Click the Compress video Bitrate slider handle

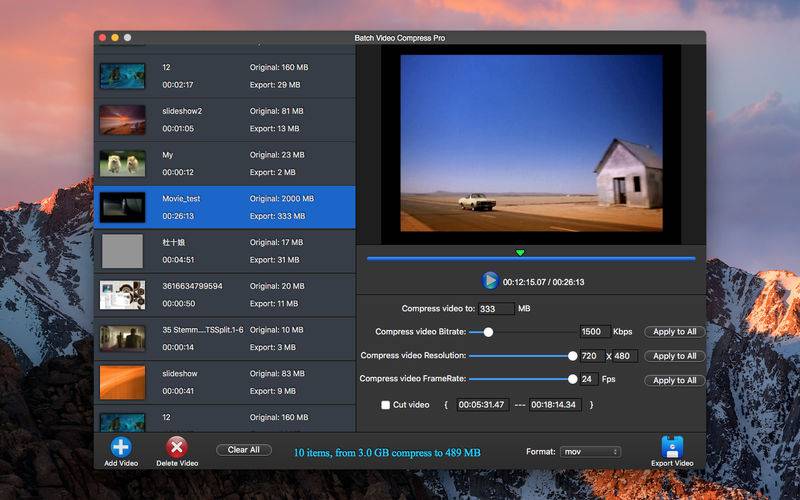[488, 332]
